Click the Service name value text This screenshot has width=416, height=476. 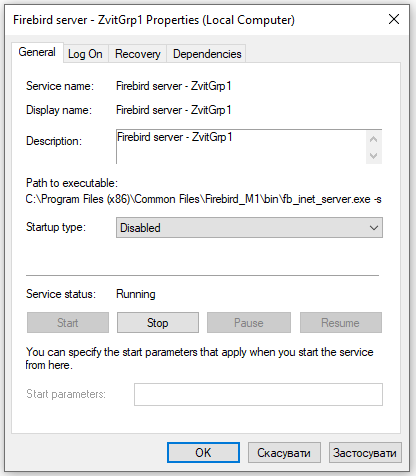point(173,86)
